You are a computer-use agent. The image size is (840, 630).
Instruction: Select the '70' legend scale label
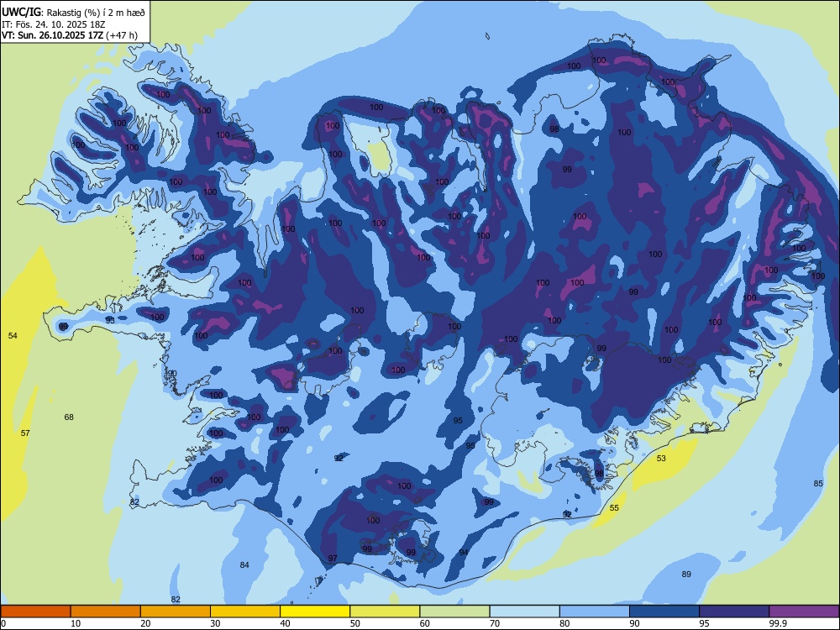coord(495,623)
